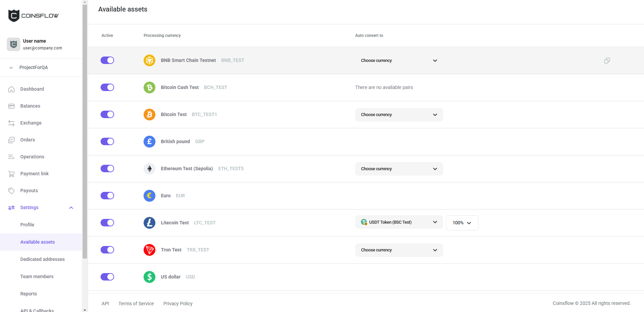Click the Bitcoin Test orange coin icon

coord(149,114)
